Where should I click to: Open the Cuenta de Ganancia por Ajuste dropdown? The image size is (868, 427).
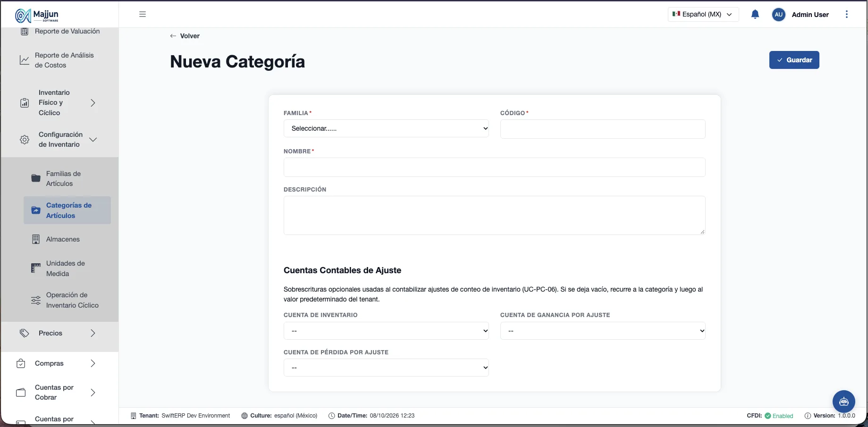pyautogui.click(x=603, y=331)
